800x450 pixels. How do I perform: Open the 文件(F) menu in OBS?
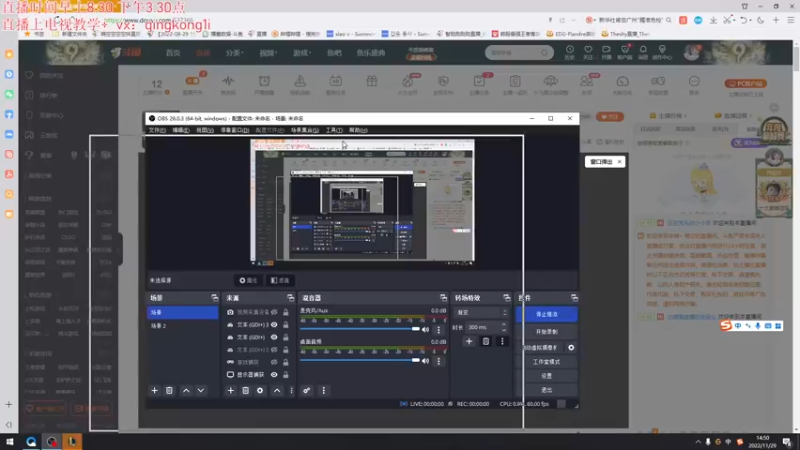pos(157,130)
